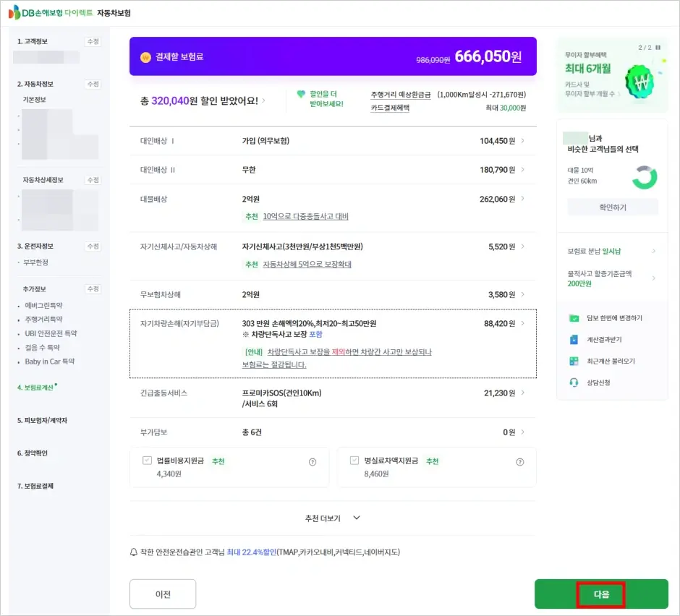680x616 pixels.
Task: Click 자동차상해 5억으로 보장확대 link
Action: pyautogui.click(x=307, y=264)
